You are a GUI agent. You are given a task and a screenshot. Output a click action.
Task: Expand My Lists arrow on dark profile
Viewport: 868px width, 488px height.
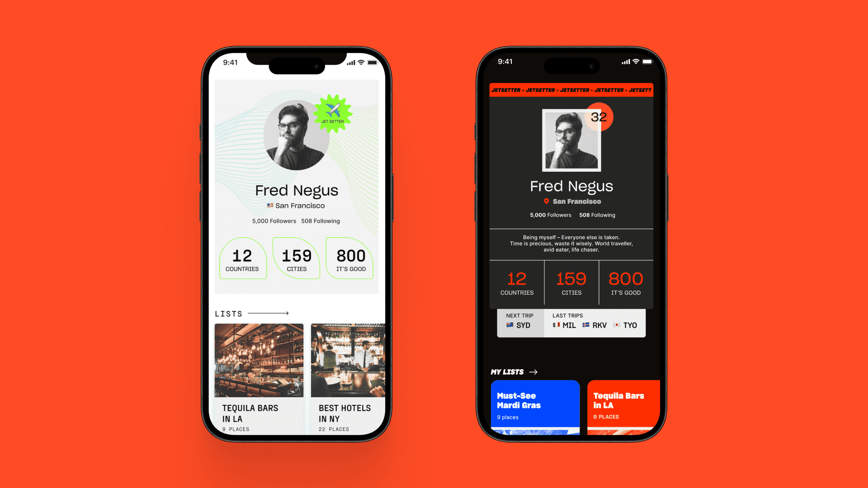(533, 372)
